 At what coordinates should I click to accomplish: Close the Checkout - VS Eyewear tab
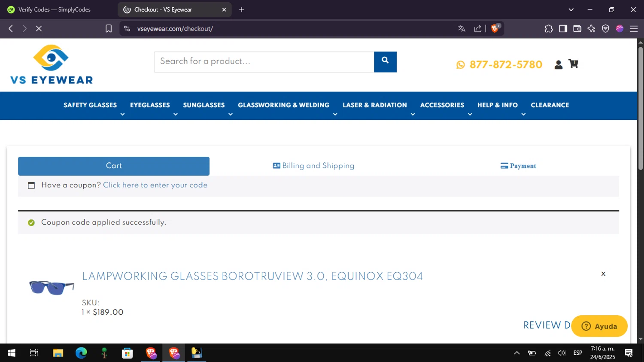[224, 9]
